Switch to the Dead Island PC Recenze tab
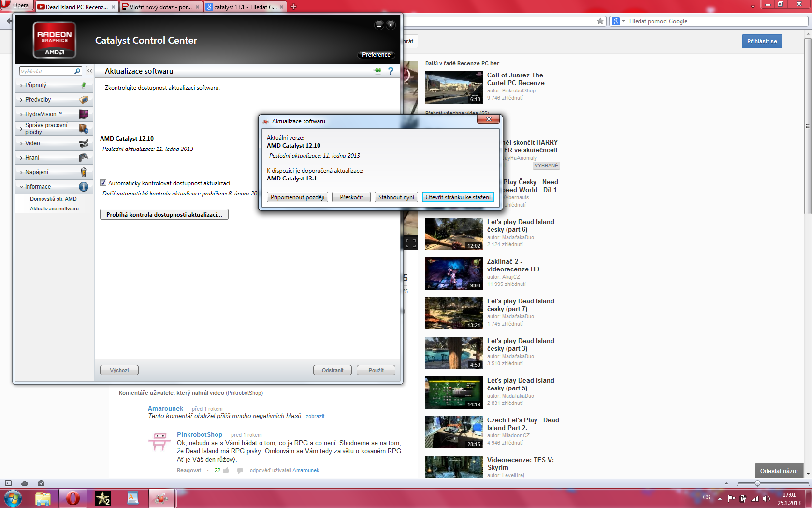Viewport: 812px width, 508px height. (x=76, y=7)
